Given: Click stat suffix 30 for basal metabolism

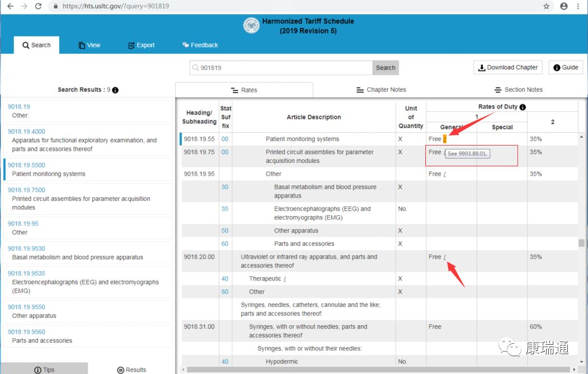Looking at the screenshot, I should tap(224, 187).
